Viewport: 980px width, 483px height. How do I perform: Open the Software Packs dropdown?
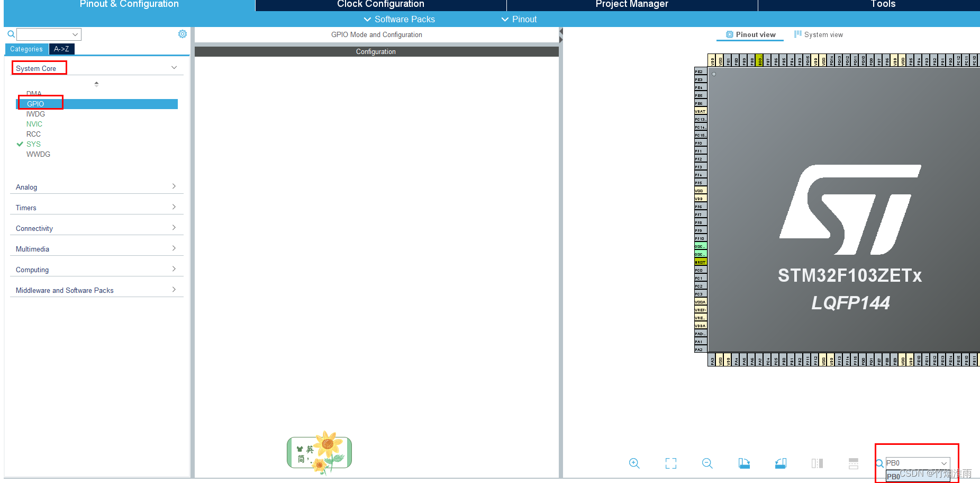[400, 19]
